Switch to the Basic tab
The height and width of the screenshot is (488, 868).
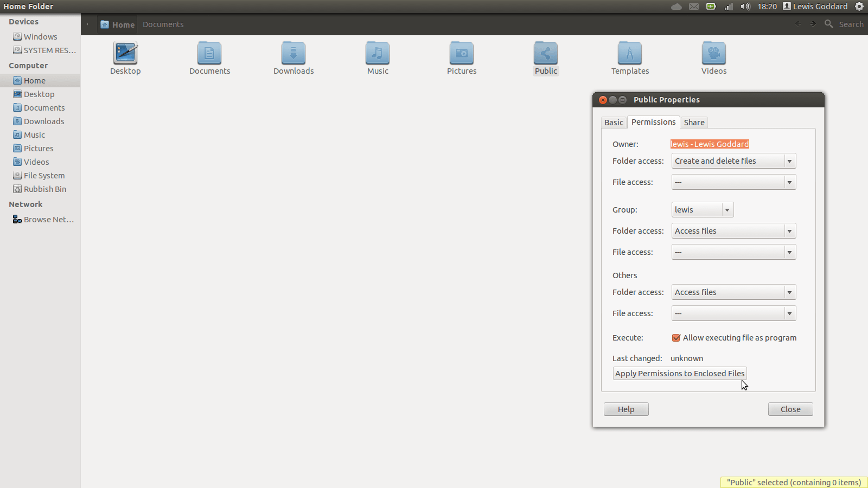coord(614,123)
